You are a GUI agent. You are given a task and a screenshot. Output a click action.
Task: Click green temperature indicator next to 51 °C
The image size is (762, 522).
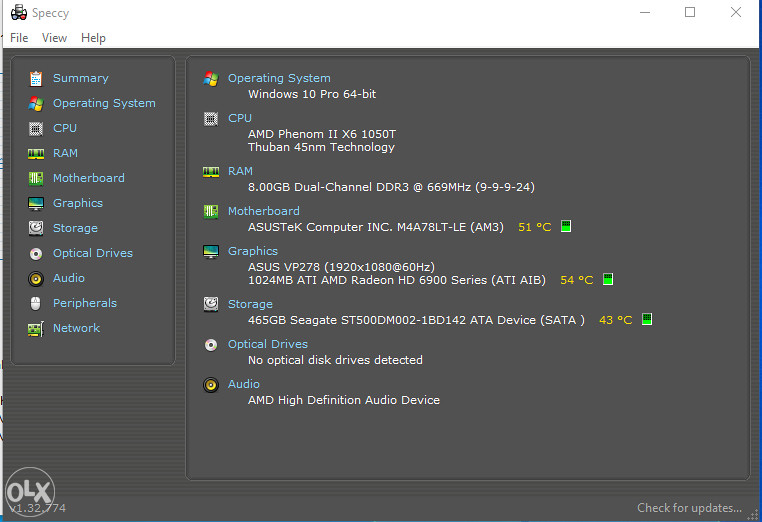(566, 226)
